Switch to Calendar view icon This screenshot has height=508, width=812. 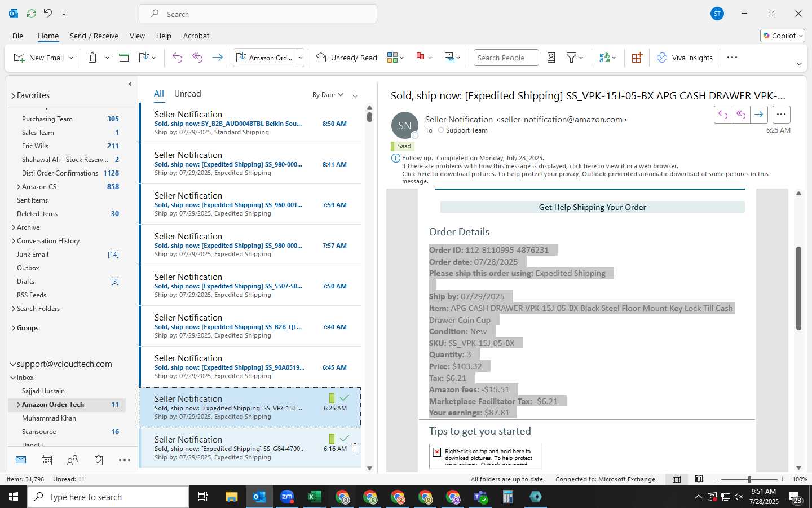pyautogui.click(x=47, y=460)
